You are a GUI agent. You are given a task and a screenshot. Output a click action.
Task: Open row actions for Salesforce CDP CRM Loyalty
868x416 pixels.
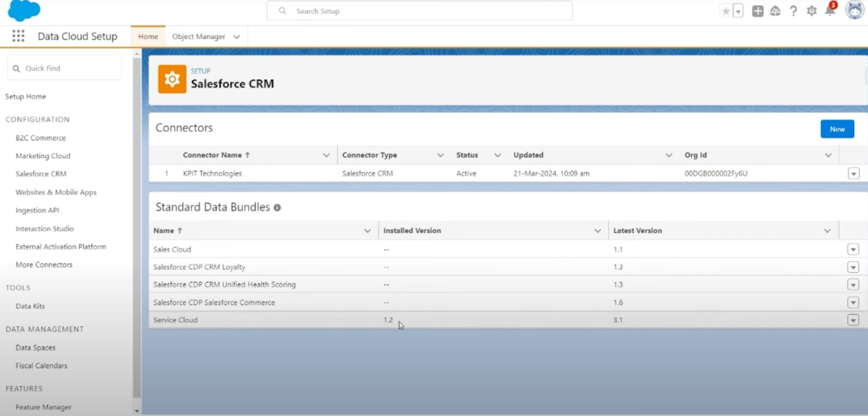853,267
